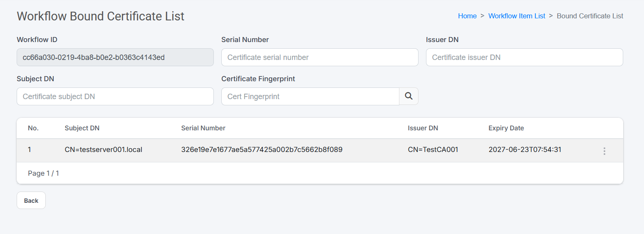Screen dimensions: 644x234
Task: Select expiry date 2027-06-23T07:54:31
Action: coord(525,149)
